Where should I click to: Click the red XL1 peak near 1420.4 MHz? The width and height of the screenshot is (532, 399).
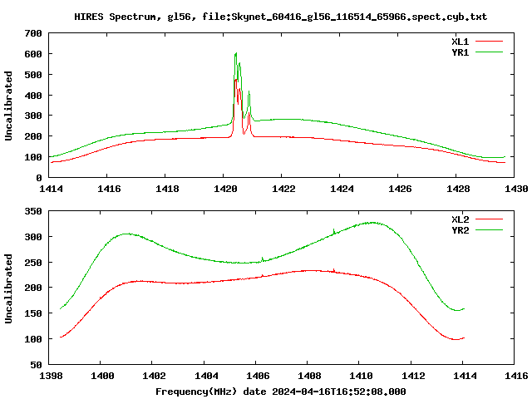pyautogui.click(x=235, y=80)
